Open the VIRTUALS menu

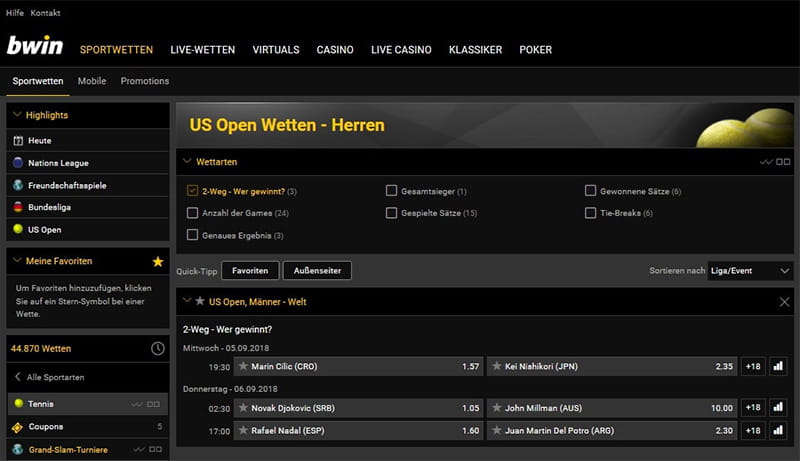pyautogui.click(x=276, y=50)
